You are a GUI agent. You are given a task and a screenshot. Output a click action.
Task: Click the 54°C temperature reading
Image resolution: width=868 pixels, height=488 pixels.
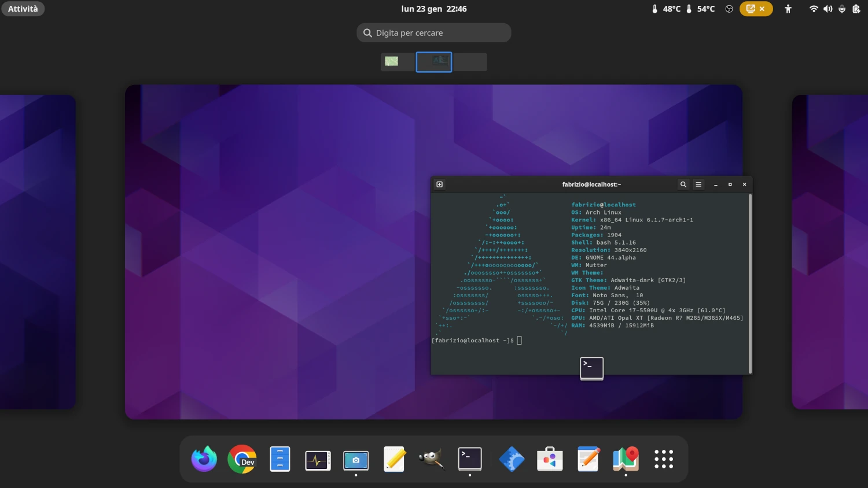tap(700, 9)
